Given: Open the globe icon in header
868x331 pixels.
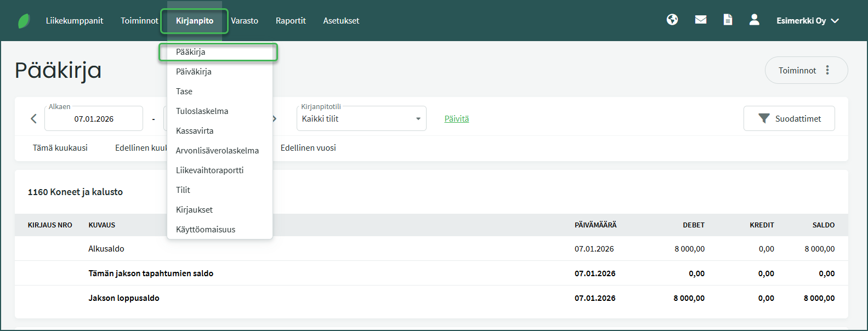Looking at the screenshot, I should pos(672,20).
